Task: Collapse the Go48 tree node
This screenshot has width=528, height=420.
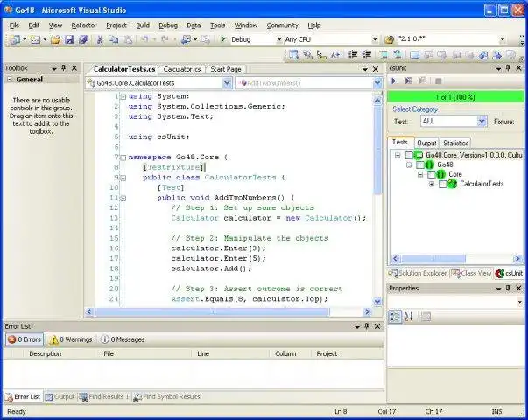Action: pos(409,164)
